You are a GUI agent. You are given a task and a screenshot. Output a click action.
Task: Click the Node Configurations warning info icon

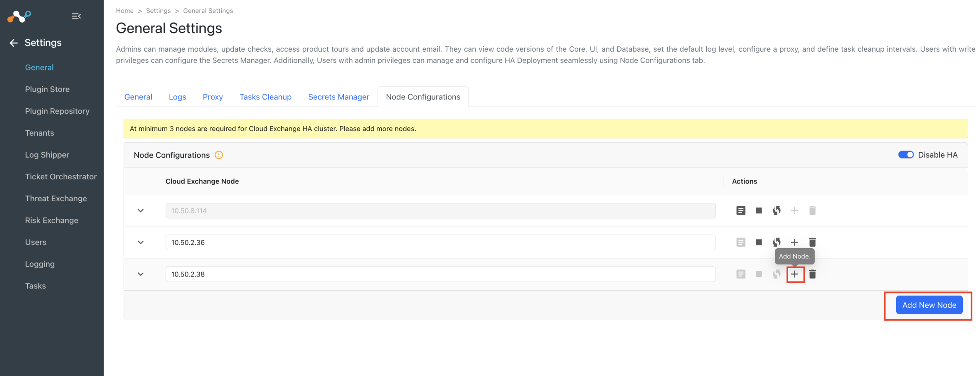tap(219, 155)
